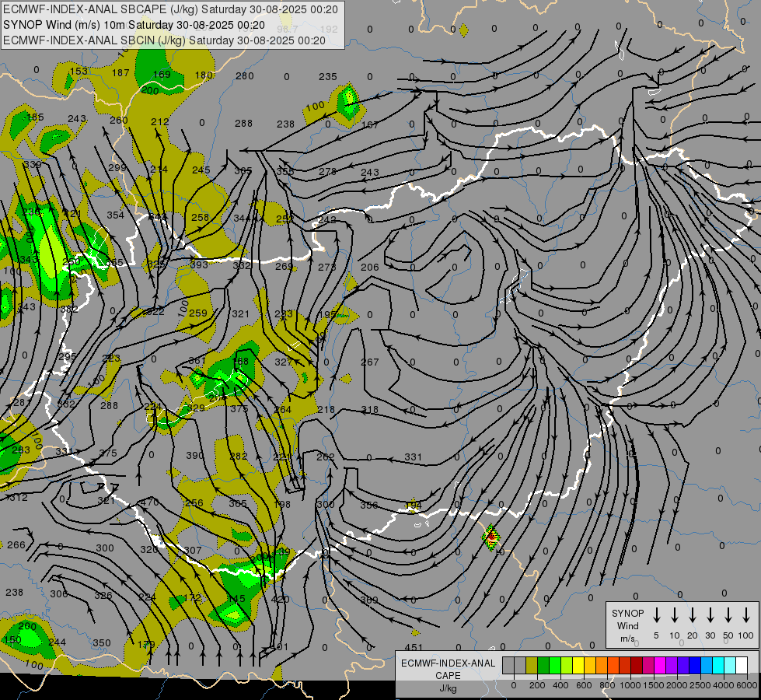Click the map value 267
Viewport: 761px width, 700px height.
[x=370, y=362]
